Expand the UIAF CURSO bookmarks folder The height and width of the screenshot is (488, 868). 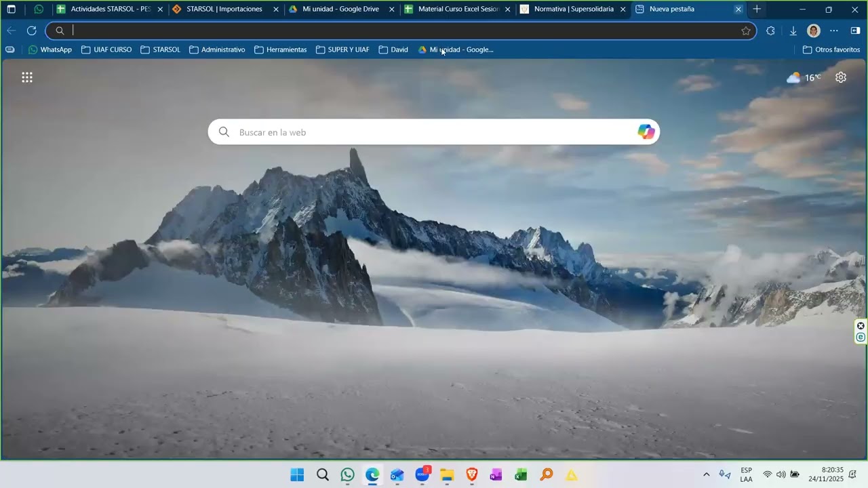(106, 49)
